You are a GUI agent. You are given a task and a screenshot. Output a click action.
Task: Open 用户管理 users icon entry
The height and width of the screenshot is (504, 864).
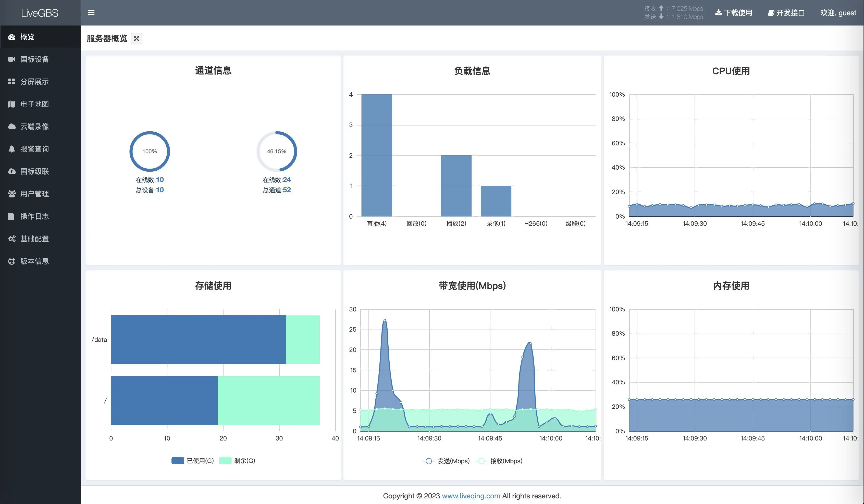tap(12, 194)
